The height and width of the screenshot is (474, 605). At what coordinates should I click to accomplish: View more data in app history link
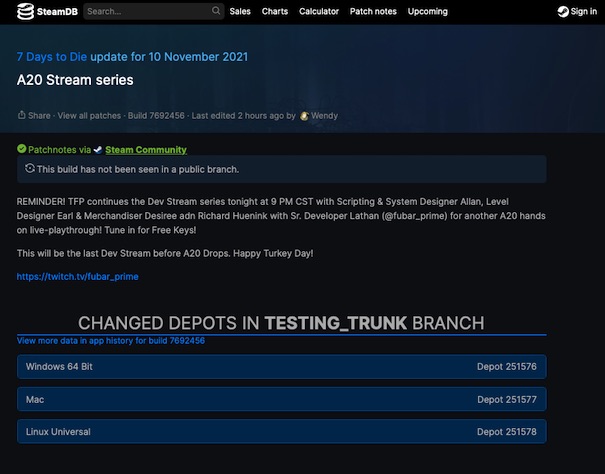[x=110, y=341]
